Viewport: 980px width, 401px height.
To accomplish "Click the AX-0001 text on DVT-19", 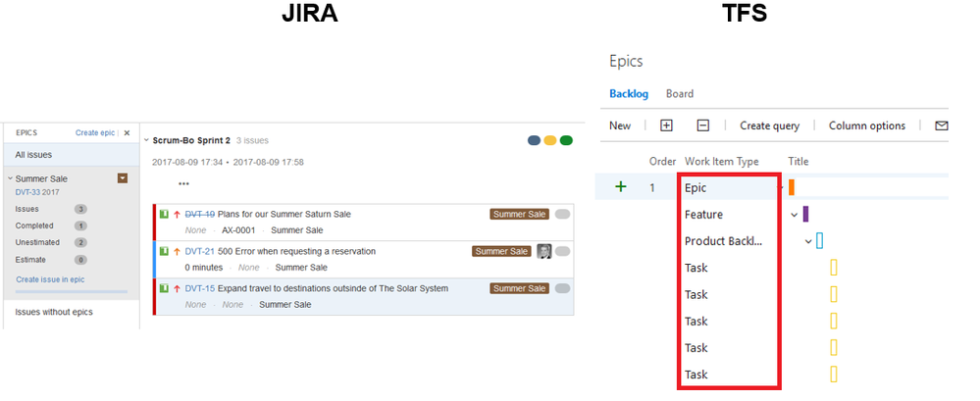I will [x=238, y=229].
